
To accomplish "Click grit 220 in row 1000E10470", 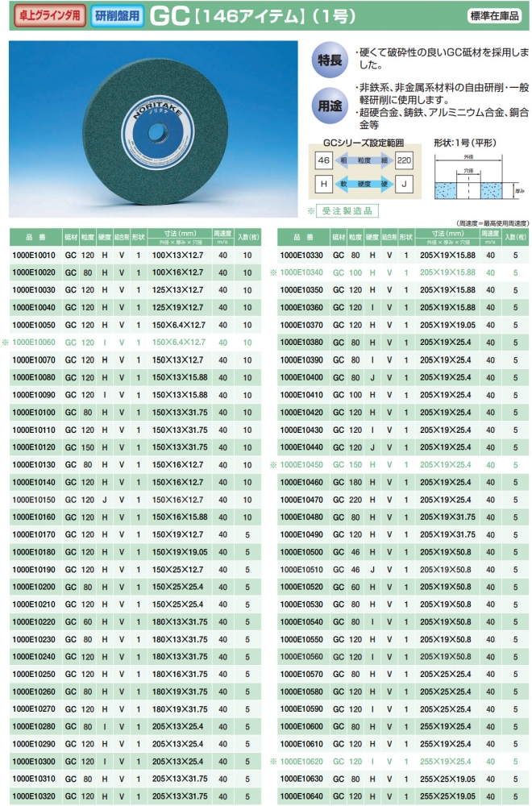I will point(355,500).
